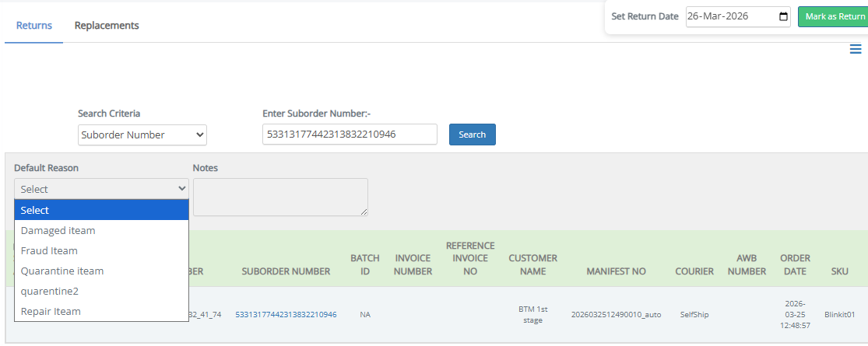Viewport: 868px width, 346px height.
Task: Click the CUSTOMER NAME column header
Action: point(532,265)
